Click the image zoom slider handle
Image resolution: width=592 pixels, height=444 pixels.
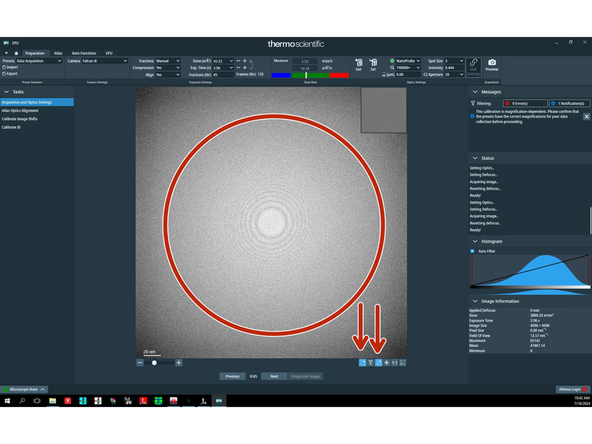coord(154,363)
